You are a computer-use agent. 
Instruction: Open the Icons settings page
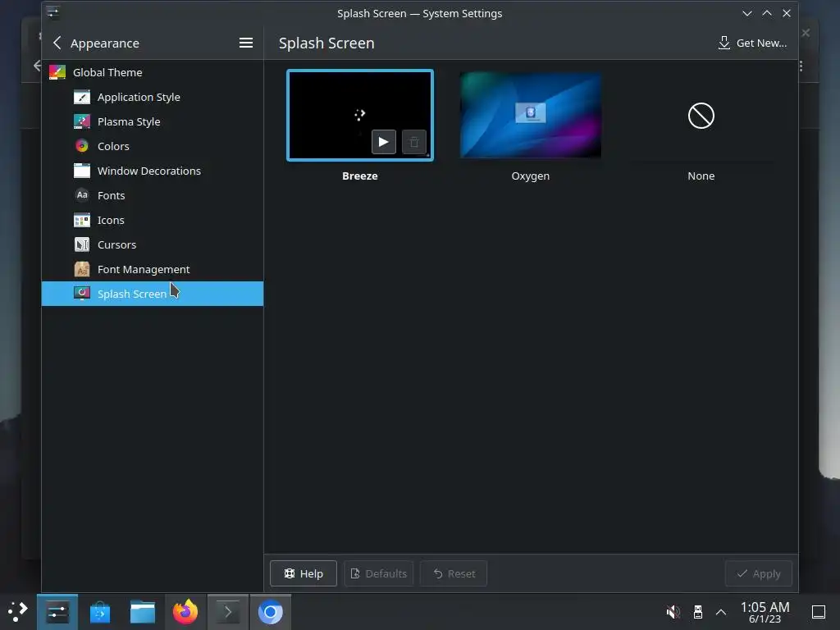(152, 220)
